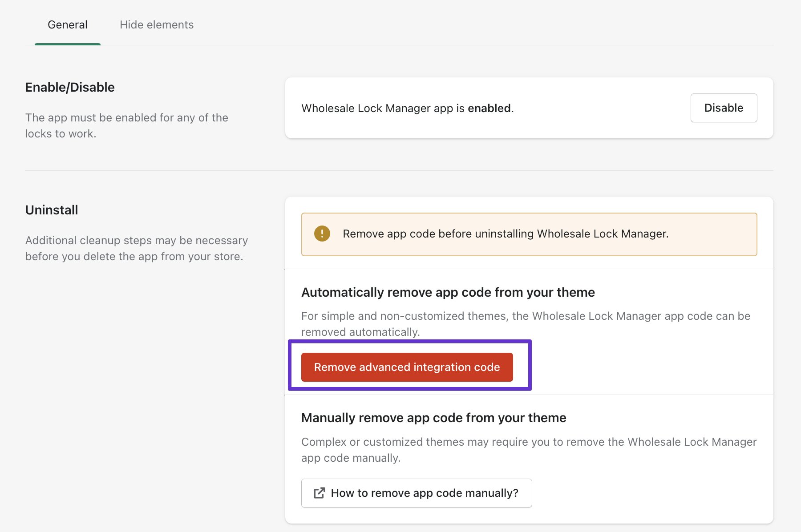
Task: Click the external link icon on manual removal button
Action: [319, 493]
